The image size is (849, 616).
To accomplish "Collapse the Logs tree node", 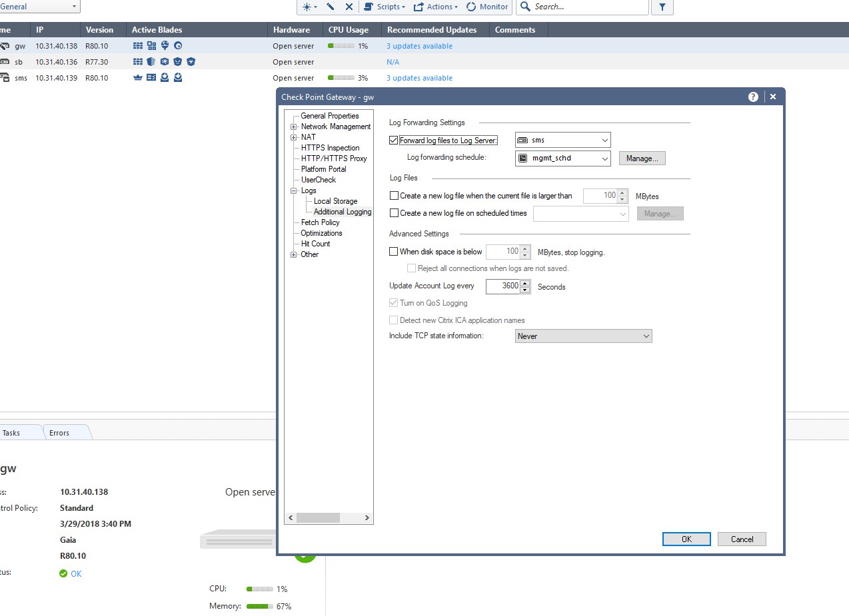I will pos(293,190).
